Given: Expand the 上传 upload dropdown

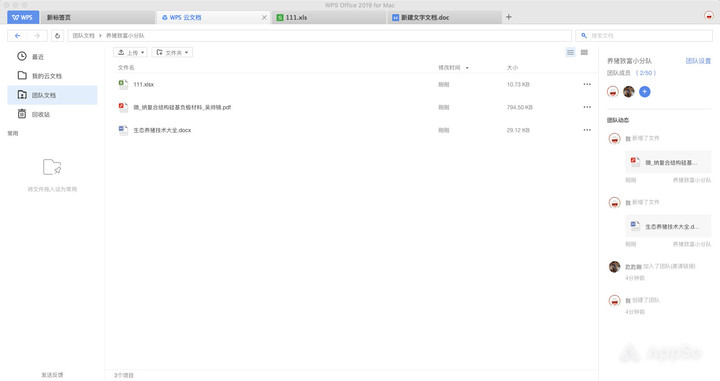Looking at the screenshot, I should point(130,52).
